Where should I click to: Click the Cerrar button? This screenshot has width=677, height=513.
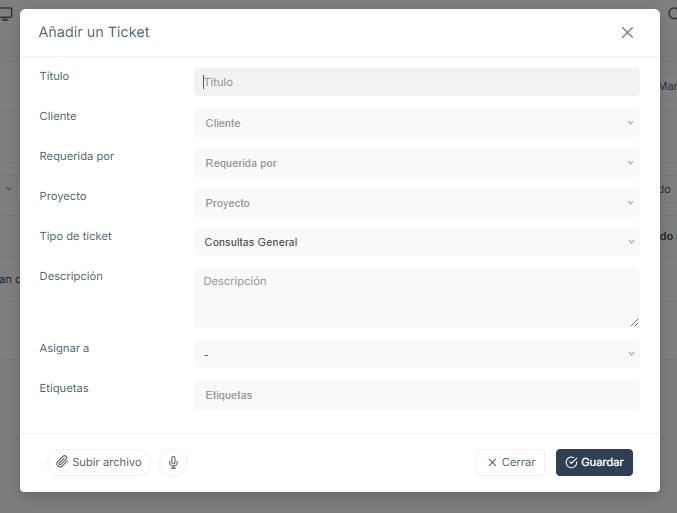510,462
